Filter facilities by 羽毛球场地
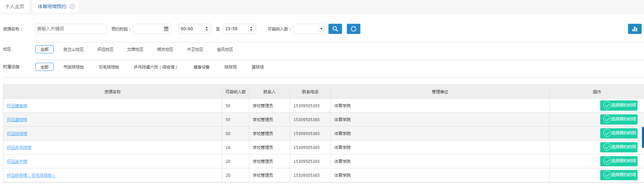644x187 pixels. 109,67
